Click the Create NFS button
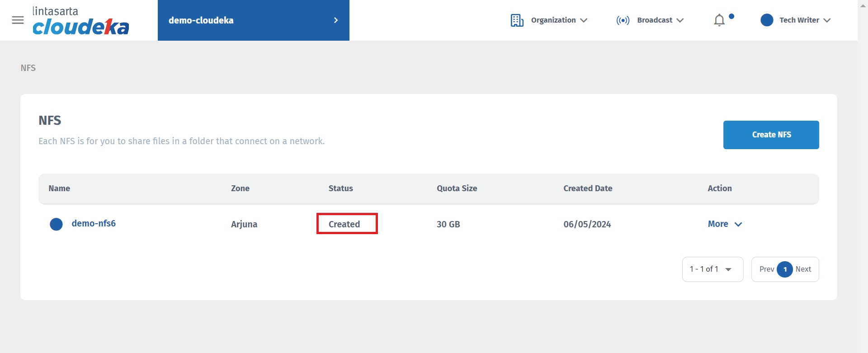 [771, 135]
